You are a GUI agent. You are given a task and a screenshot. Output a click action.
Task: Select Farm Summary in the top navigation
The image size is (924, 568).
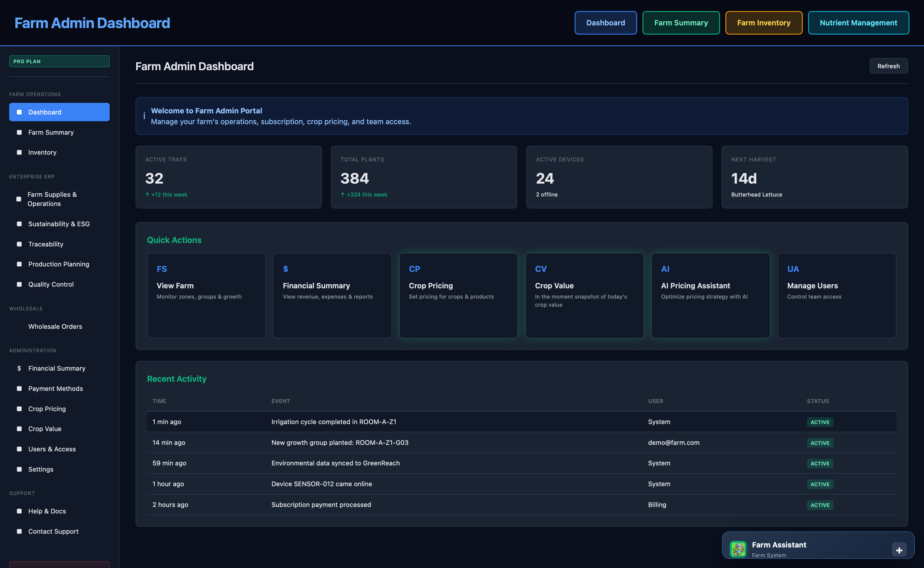pyautogui.click(x=681, y=22)
